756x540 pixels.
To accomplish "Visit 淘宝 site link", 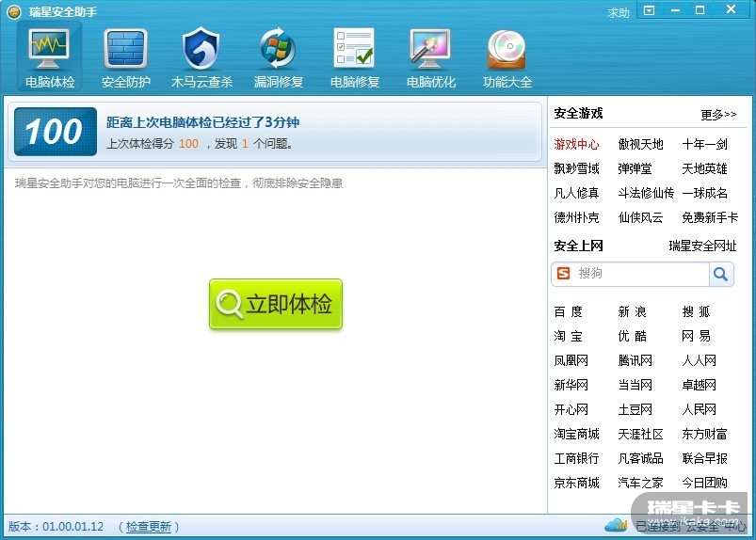I will pyautogui.click(x=568, y=336).
